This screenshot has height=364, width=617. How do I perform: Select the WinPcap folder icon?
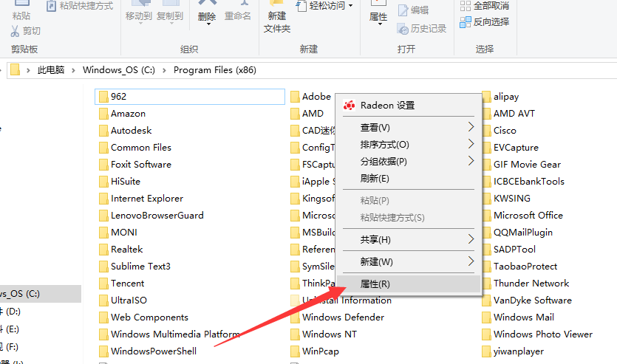click(295, 351)
